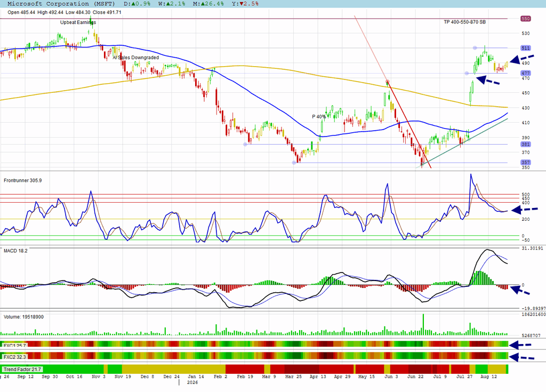Screen dimensions: 546x392
Task: Click the Sep 12 date label
Action: (x=26, y=377)
